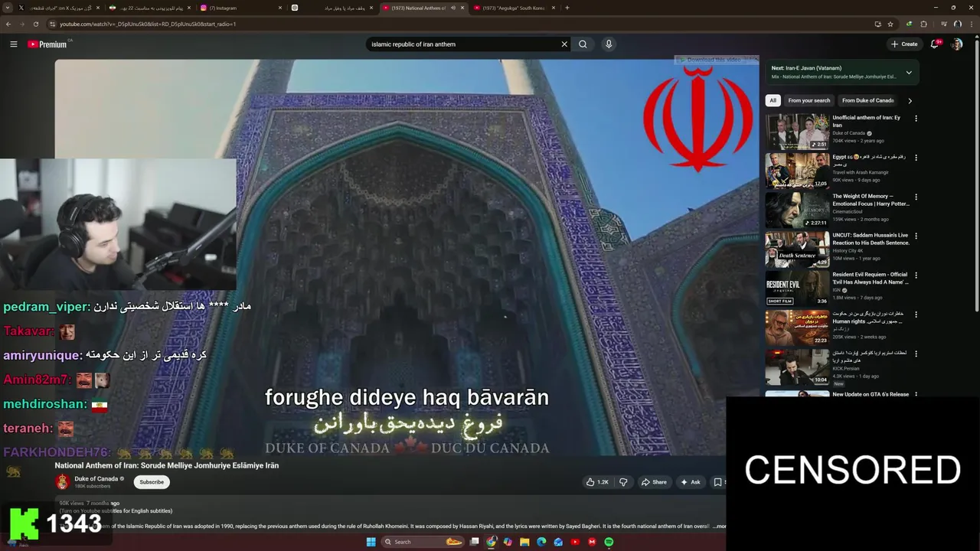Open the Resident Evil Requiem thumbnail

797,288
